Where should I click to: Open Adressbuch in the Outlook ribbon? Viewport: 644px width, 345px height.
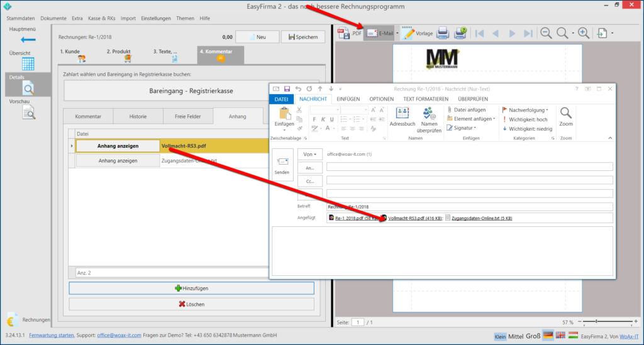click(402, 118)
